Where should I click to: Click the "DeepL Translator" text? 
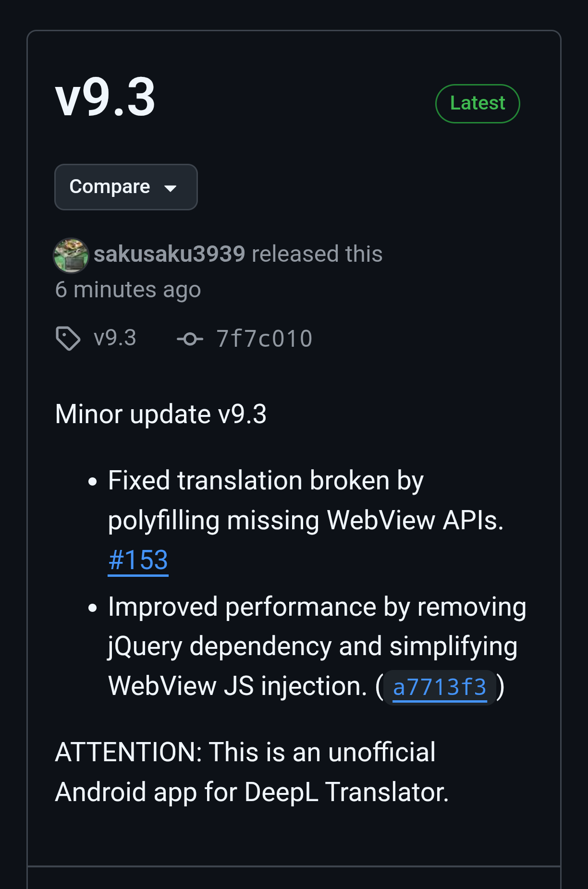(346, 792)
